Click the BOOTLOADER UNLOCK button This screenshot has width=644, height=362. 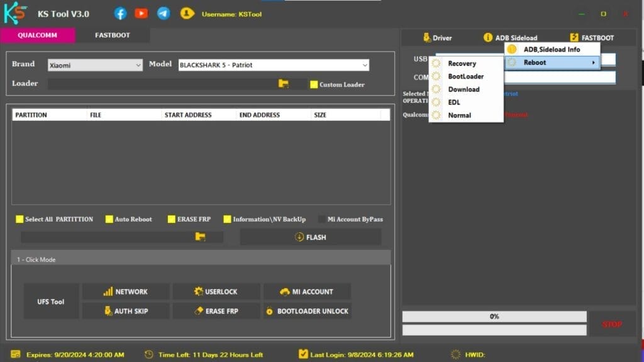[307, 311]
